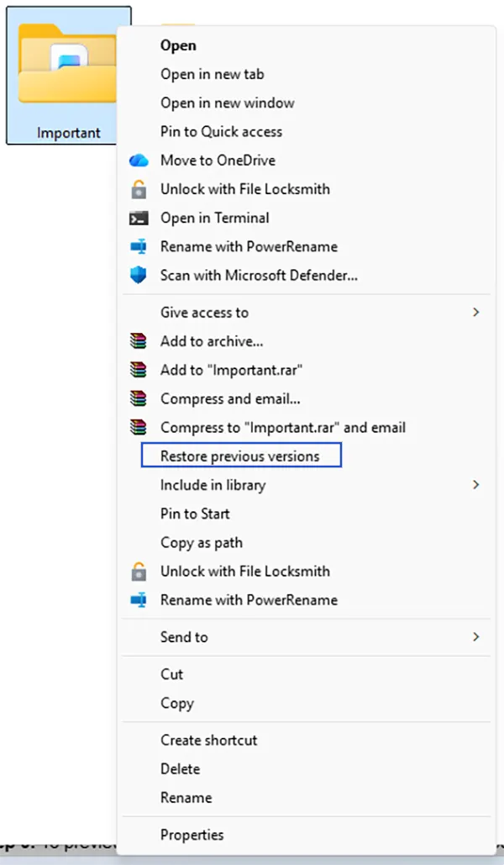
Task: Click WinRAR icon beside Compress and email
Action: (x=139, y=398)
